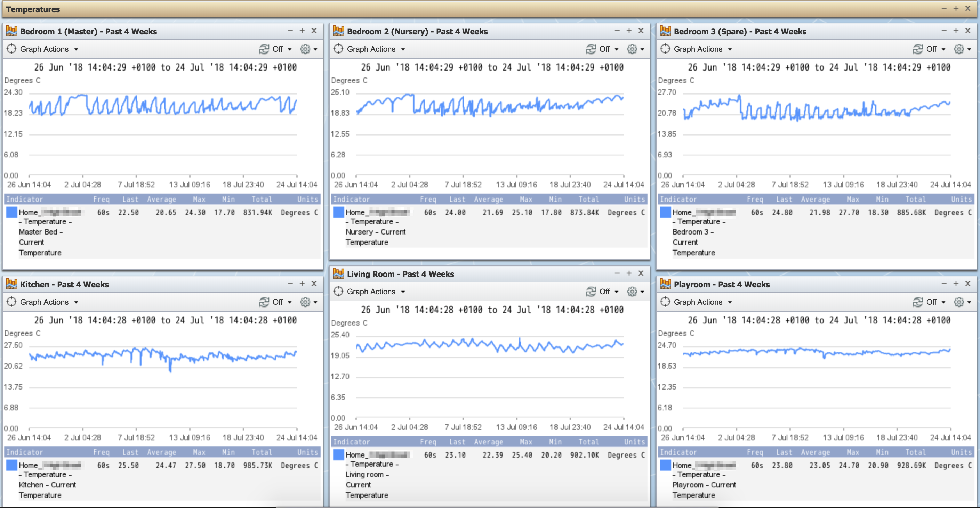Screen dimensions: 980x508
Task: Click the Max column header in Bedroom 3 table
Action: pyautogui.click(x=853, y=199)
